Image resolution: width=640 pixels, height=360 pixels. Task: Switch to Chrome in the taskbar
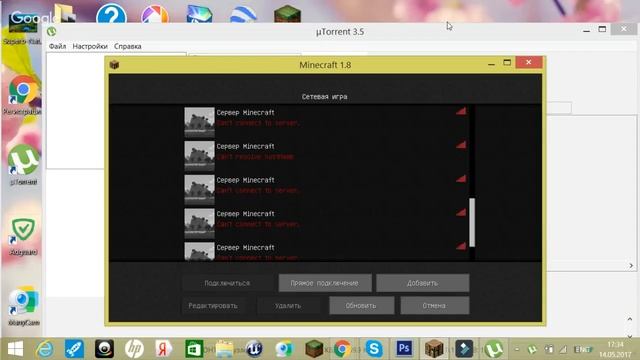pos(343,349)
